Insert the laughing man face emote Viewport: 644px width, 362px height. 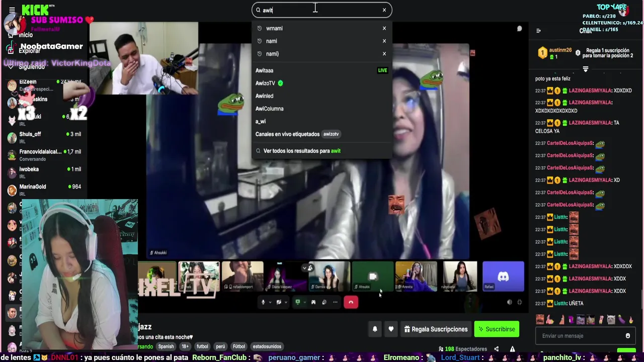pyautogui.click(x=540, y=319)
